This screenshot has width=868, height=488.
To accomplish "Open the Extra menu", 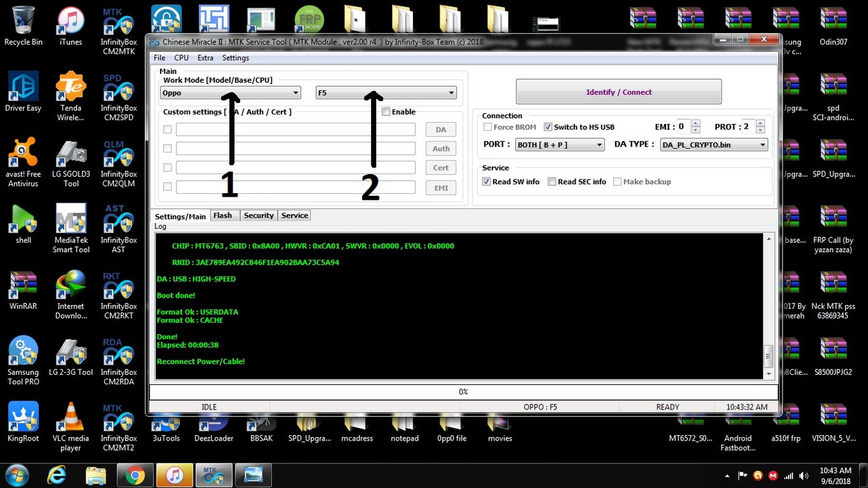I will [205, 58].
